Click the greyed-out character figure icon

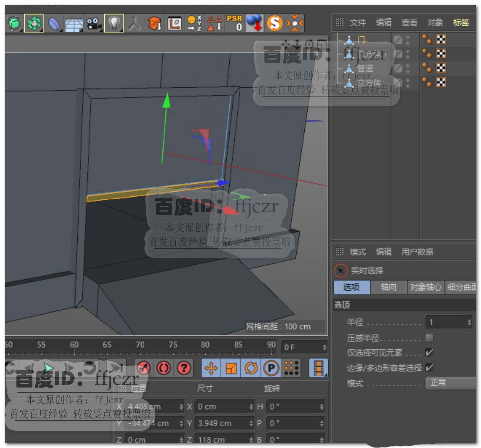(134, 24)
